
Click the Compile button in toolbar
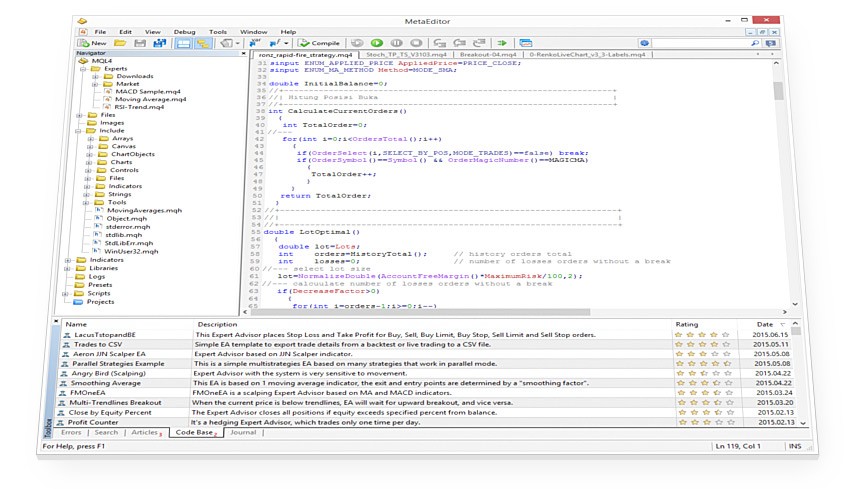click(320, 43)
